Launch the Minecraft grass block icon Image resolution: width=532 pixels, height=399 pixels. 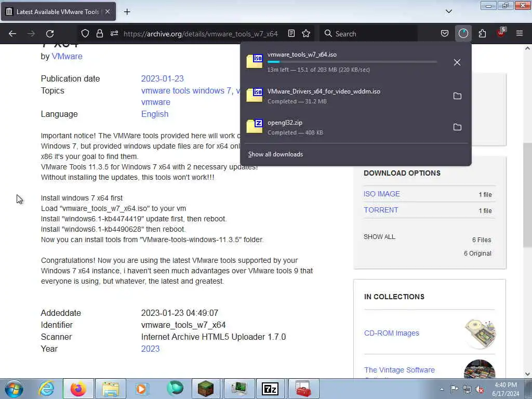coord(206,389)
